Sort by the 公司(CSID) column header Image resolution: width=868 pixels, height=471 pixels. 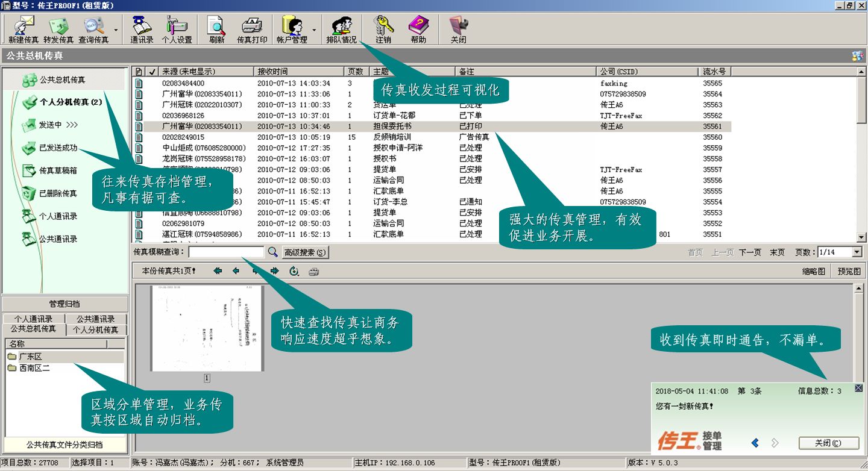pos(647,72)
